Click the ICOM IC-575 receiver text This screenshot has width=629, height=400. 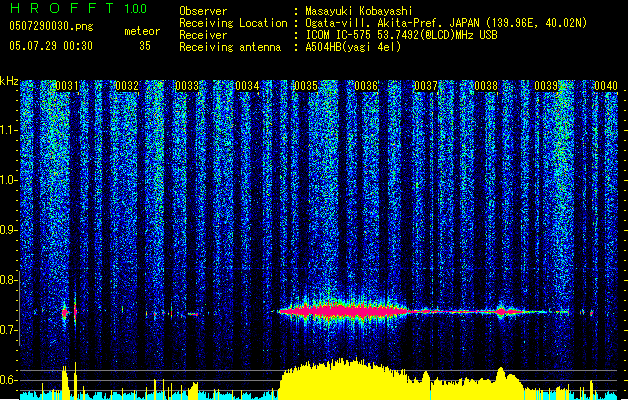tap(401, 35)
